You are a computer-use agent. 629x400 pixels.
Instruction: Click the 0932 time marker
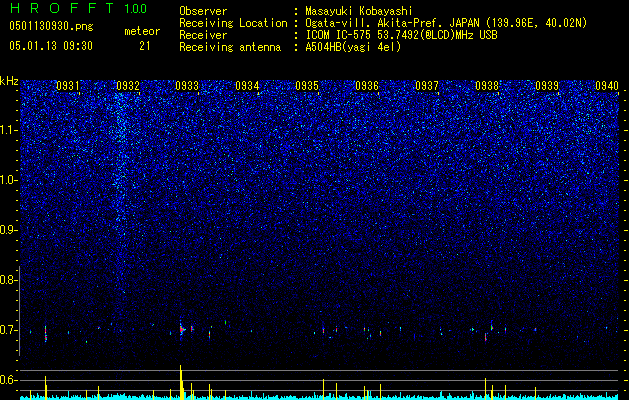pos(128,86)
